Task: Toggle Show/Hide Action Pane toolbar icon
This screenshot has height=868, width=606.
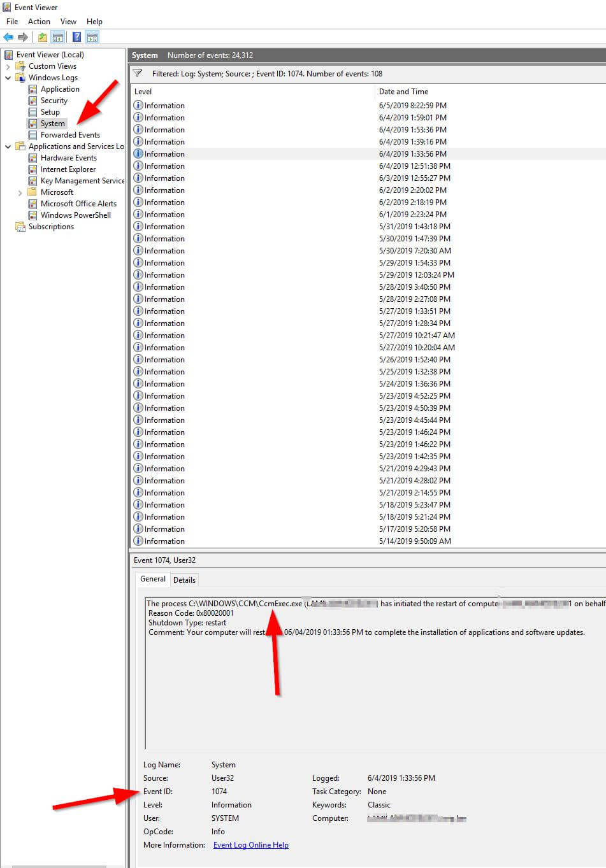Action: 92,38
